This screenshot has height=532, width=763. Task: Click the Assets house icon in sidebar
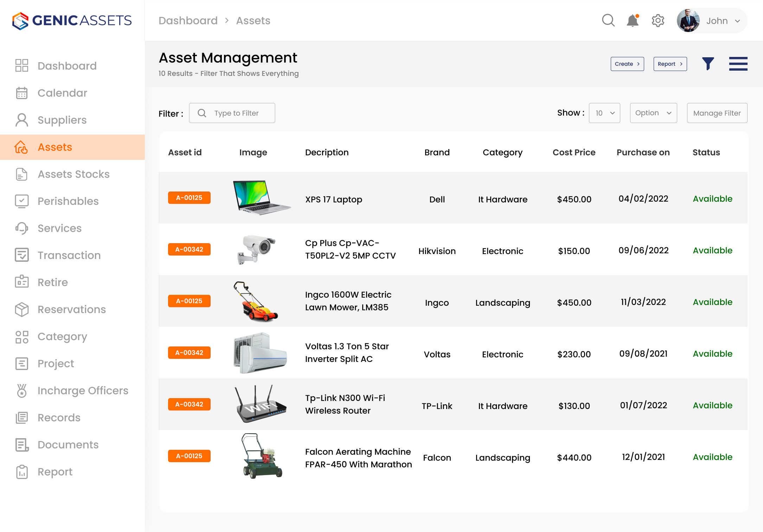[21, 147]
